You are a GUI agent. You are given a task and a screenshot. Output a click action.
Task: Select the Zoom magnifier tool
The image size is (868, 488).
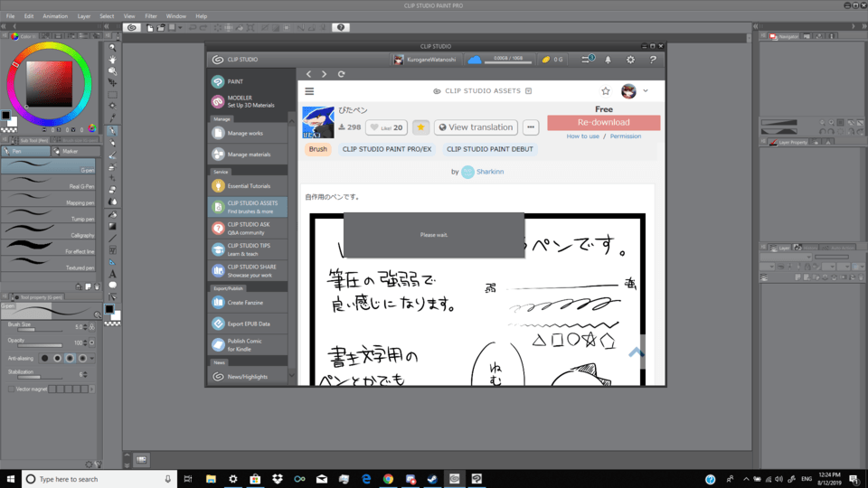coord(112,48)
